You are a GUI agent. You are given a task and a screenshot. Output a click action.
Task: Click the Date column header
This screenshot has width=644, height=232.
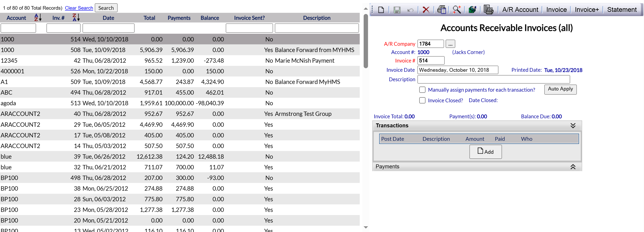[108, 18]
